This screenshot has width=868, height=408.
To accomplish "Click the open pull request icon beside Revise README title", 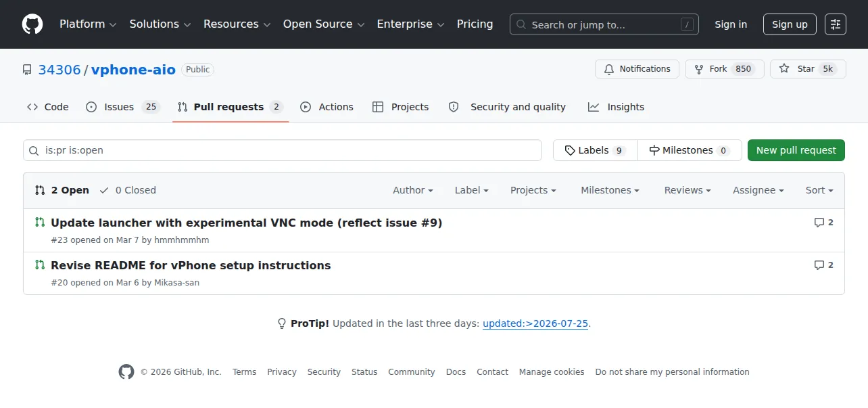I will click(40, 265).
